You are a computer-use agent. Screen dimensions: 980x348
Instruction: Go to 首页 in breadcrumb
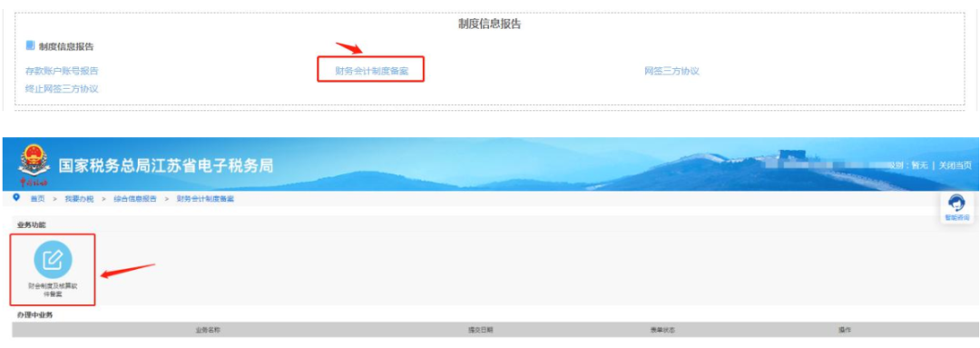click(37, 198)
